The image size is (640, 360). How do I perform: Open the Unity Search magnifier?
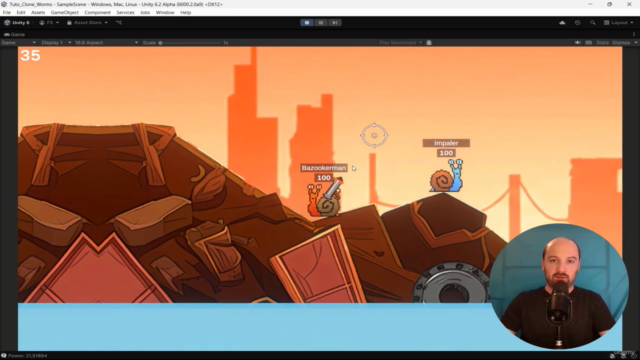pos(593,22)
